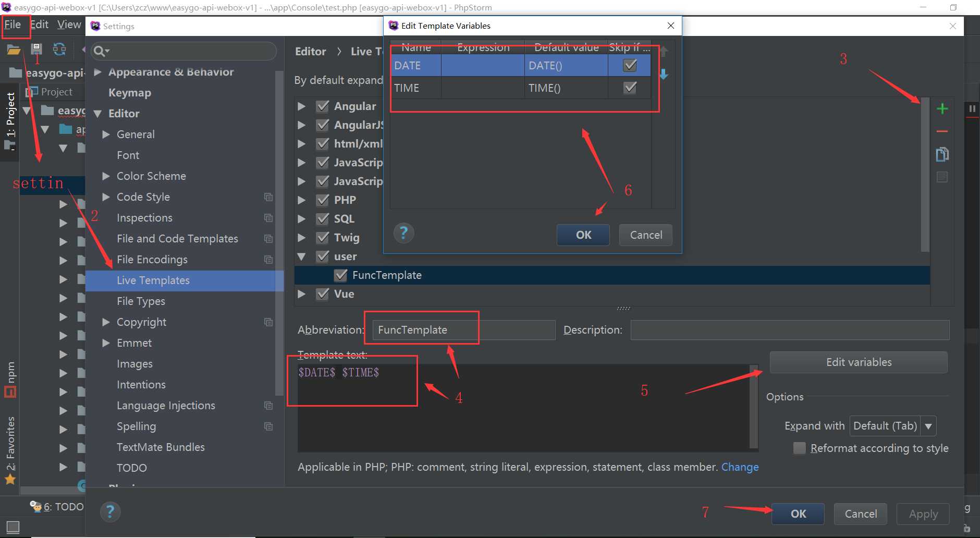Select Keymap in settings tree
980x538 pixels.
(130, 93)
